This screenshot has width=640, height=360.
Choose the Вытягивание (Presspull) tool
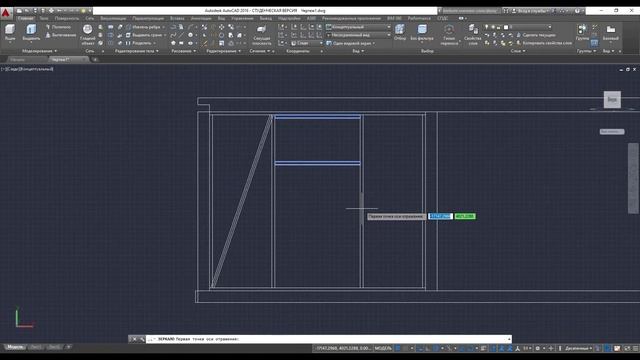click(60, 35)
